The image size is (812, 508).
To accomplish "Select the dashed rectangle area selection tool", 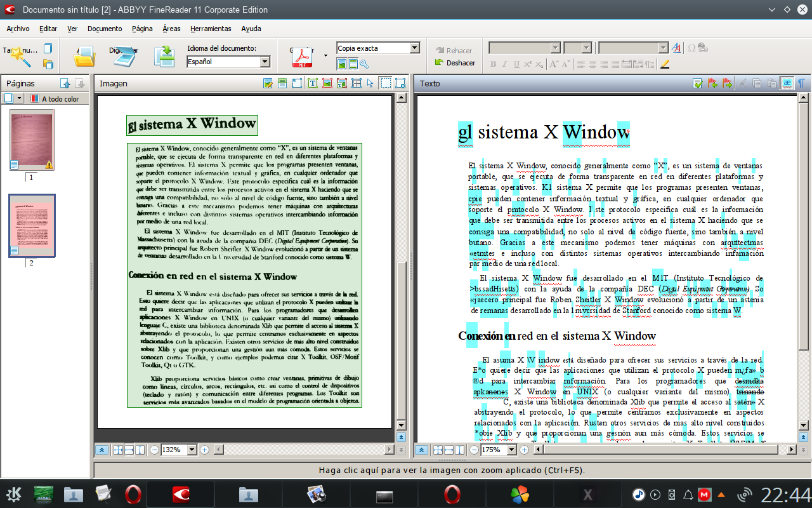I will pos(385,83).
